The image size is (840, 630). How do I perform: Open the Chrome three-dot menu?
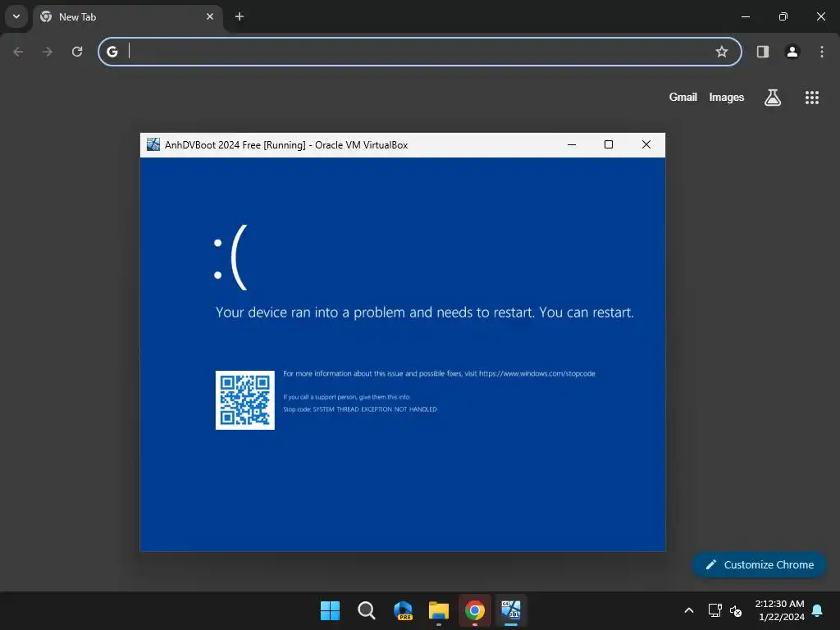point(822,52)
